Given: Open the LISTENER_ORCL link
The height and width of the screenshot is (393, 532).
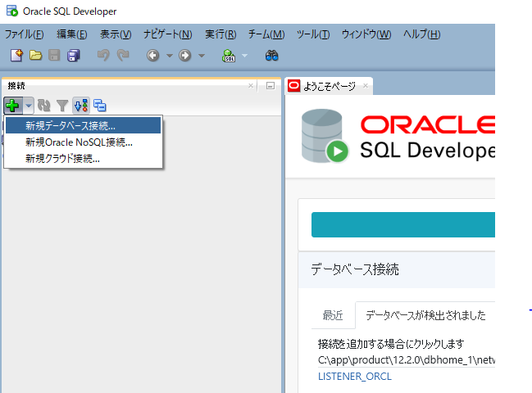Looking at the screenshot, I should (355, 377).
